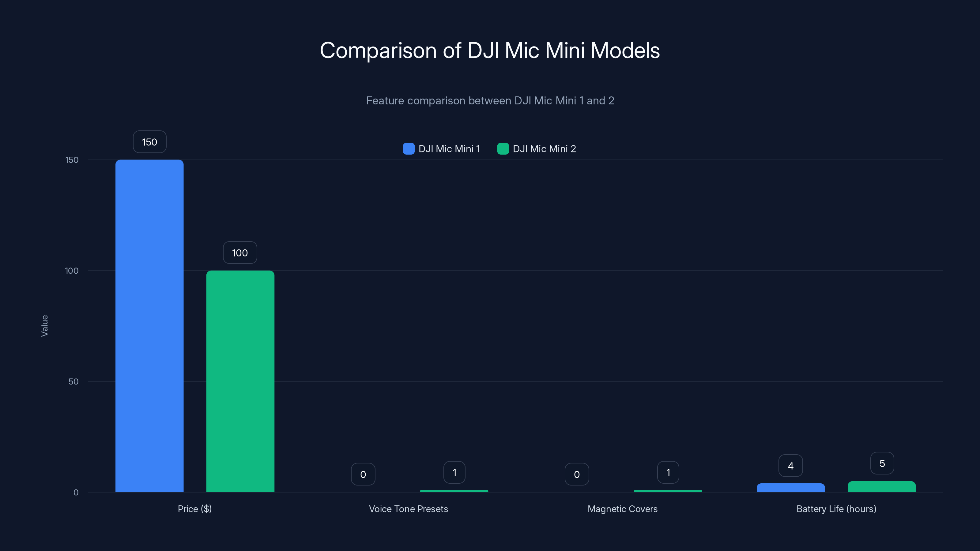Click the Voice Tone Presets axis label

coord(408,509)
